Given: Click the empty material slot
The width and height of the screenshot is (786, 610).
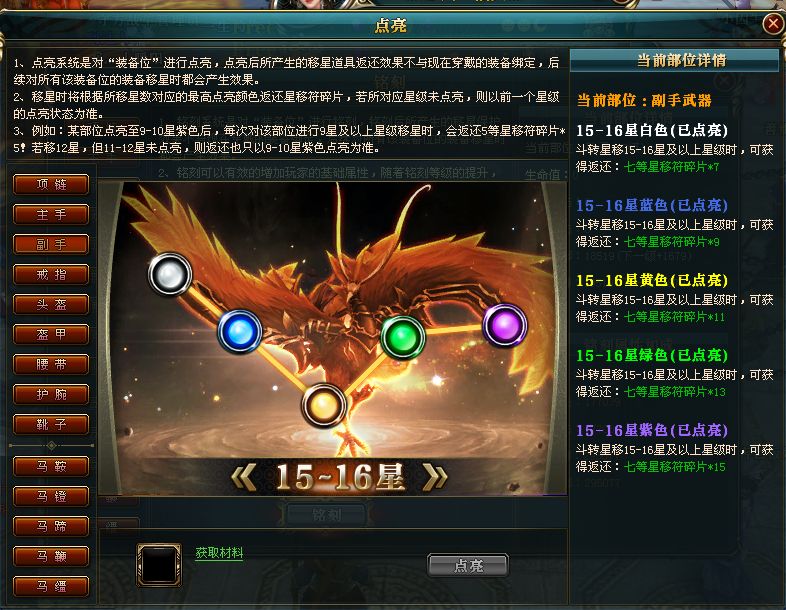Looking at the screenshot, I should pos(159,564).
